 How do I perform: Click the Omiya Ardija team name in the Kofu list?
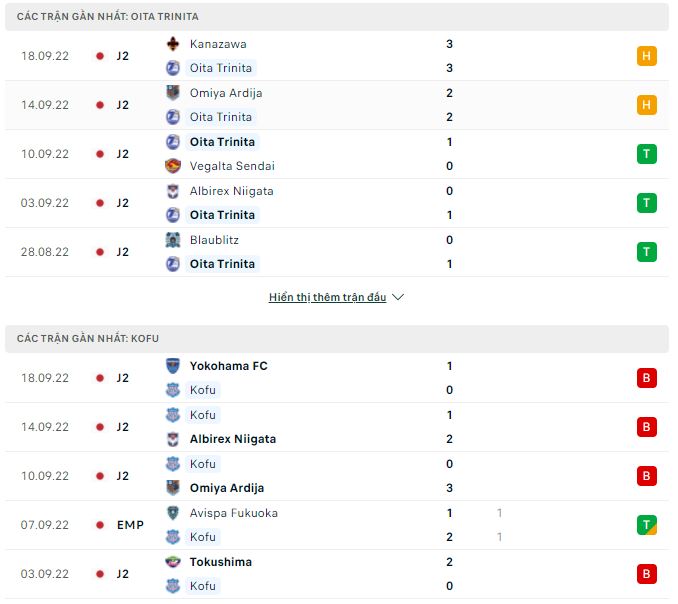[227, 488]
